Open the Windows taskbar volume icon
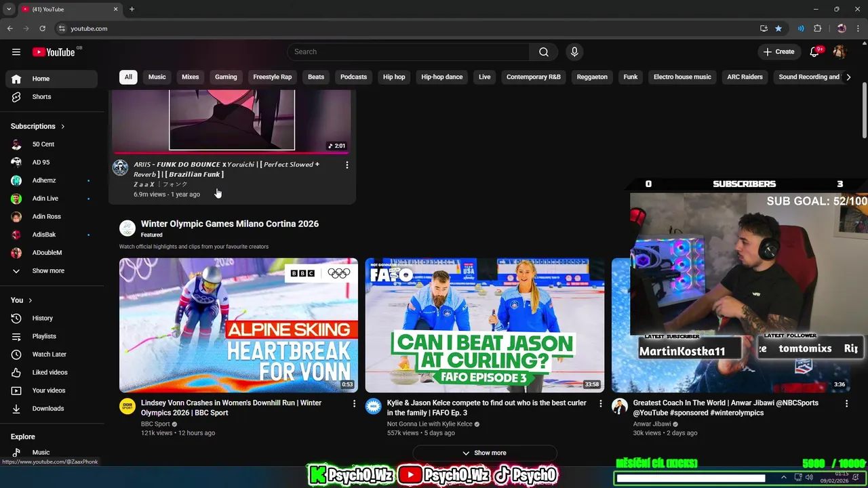This screenshot has height=488, width=868. (x=809, y=478)
